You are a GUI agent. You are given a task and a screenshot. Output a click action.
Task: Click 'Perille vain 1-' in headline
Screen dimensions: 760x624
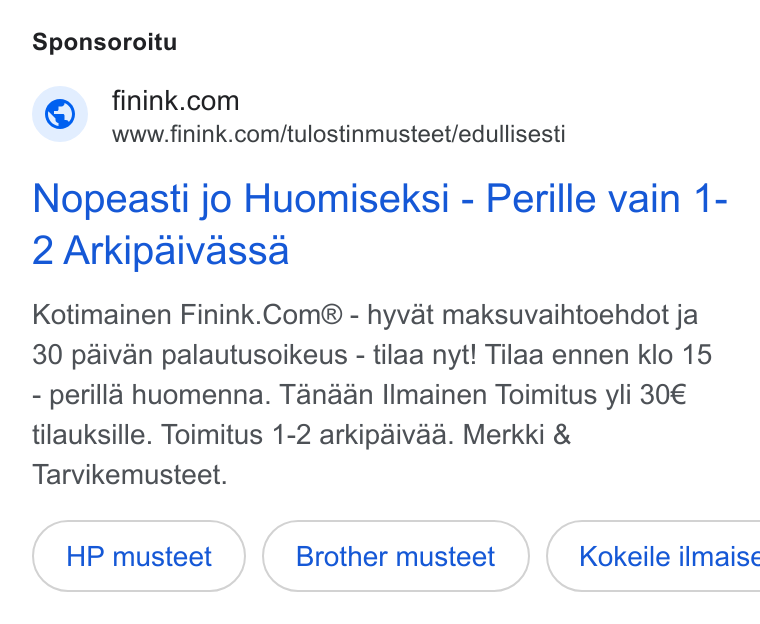click(607, 198)
